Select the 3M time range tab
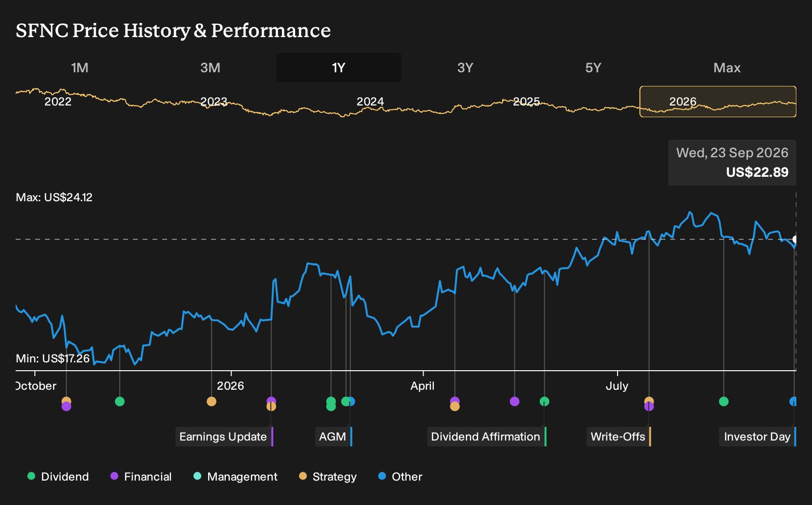Viewport: 812px width, 505px height. 210,67
